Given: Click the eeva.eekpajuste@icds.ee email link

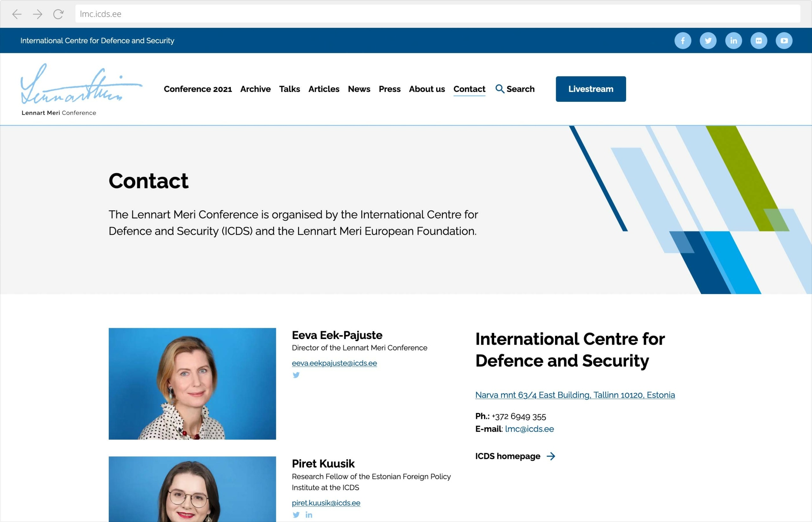Looking at the screenshot, I should tap(334, 363).
